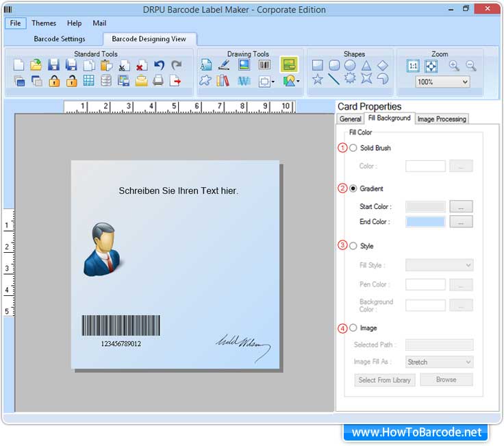
Task: Select the Barcode tool
Action: click(x=264, y=65)
